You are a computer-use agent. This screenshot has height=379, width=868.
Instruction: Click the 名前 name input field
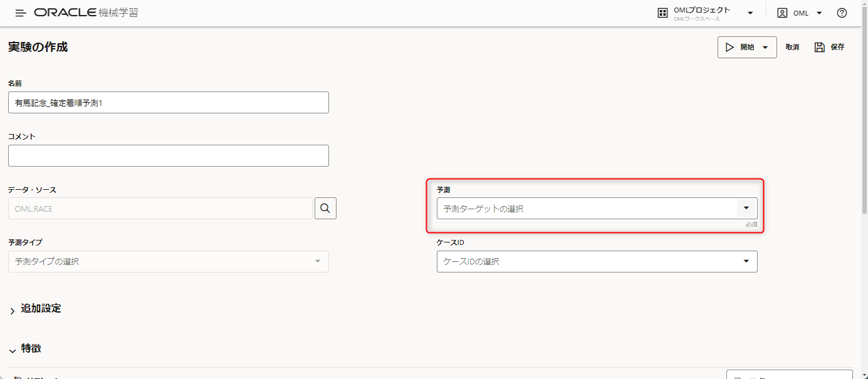(x=169, y=103)
